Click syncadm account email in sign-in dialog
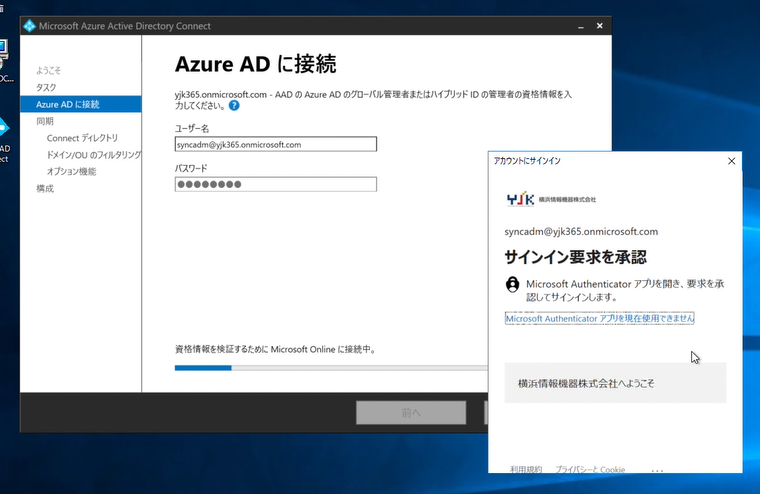760x494 pixels. (581, 232)
